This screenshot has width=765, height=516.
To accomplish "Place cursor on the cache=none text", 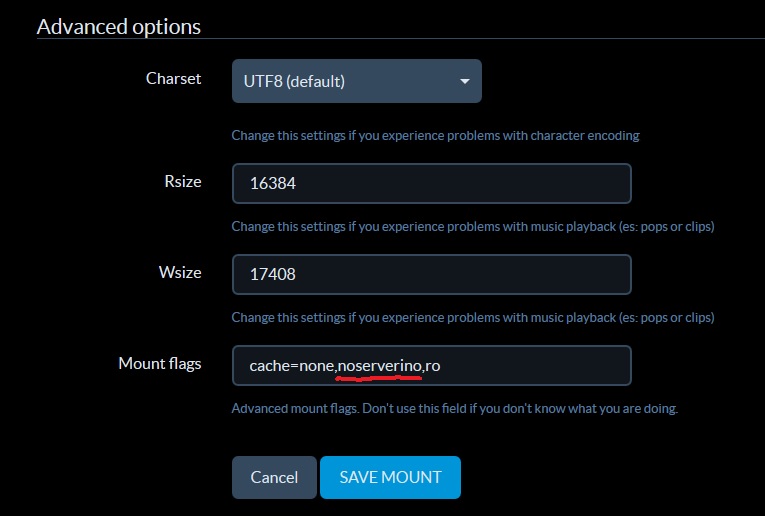I will click(292, 366).
